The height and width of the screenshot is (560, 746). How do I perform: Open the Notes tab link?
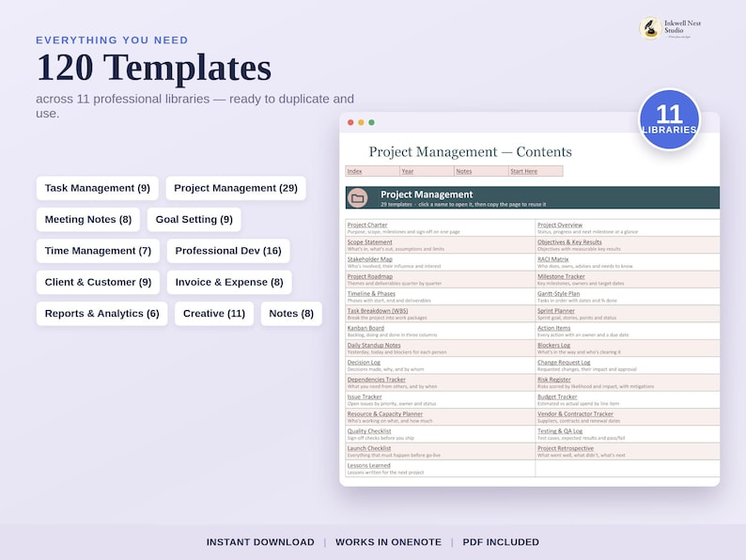464,171
